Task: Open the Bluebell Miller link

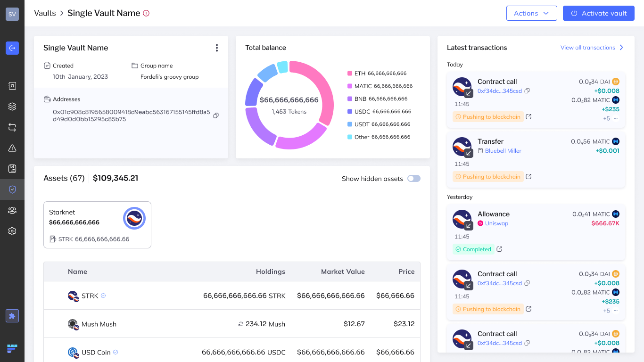Action: pos(503,151)
